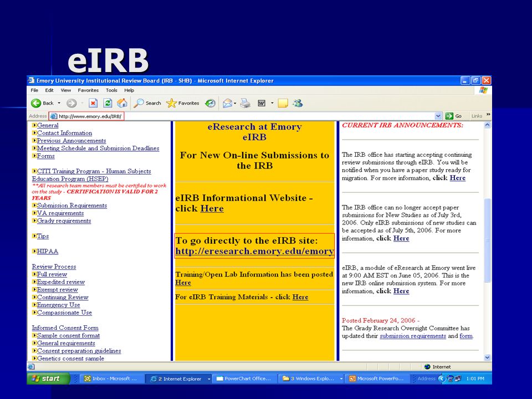532x399 pixels.
Task: Click the vertical scrollbar thumb
Action: point(488,240)
